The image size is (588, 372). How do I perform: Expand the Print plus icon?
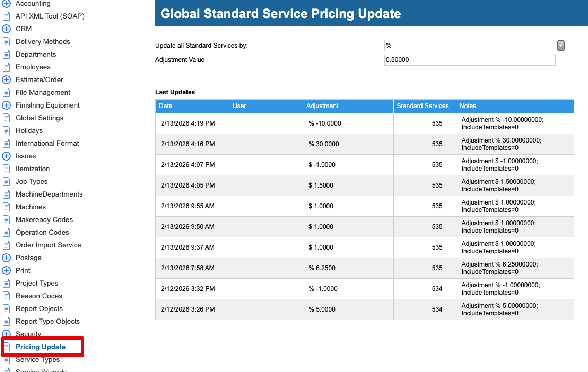coord(6,271)
